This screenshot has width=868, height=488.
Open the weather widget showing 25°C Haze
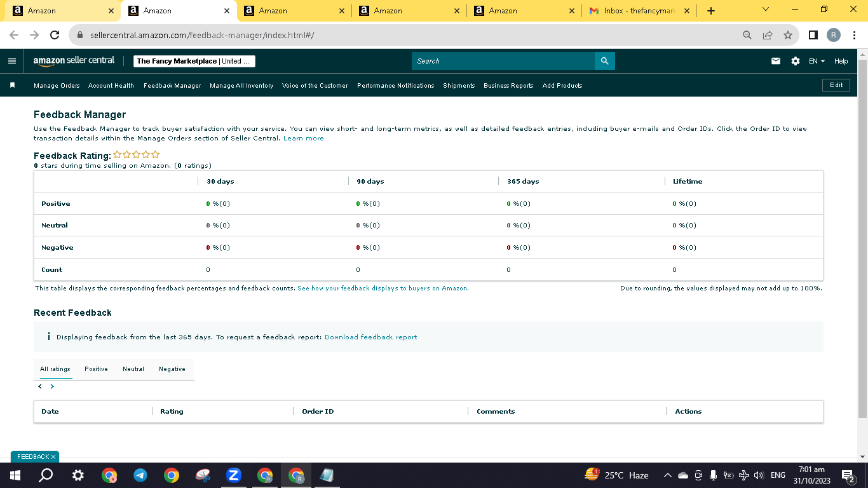point(617,475)
